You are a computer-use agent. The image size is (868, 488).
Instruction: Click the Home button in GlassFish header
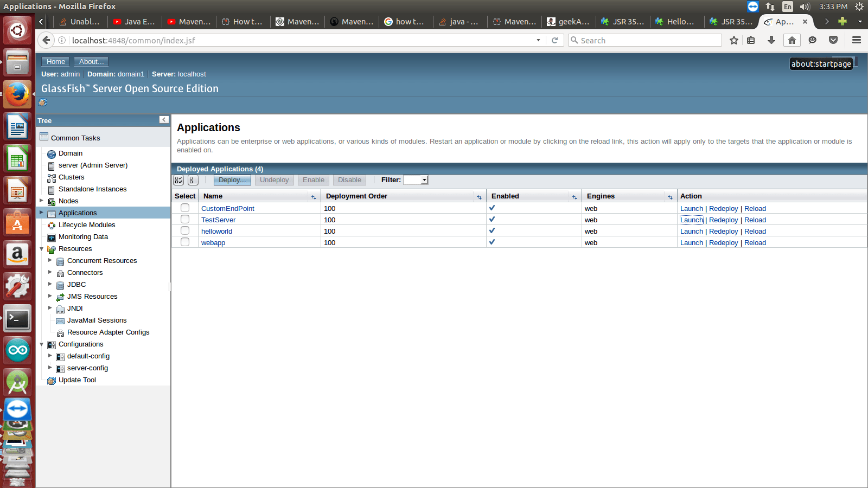[x=55, y=61]
